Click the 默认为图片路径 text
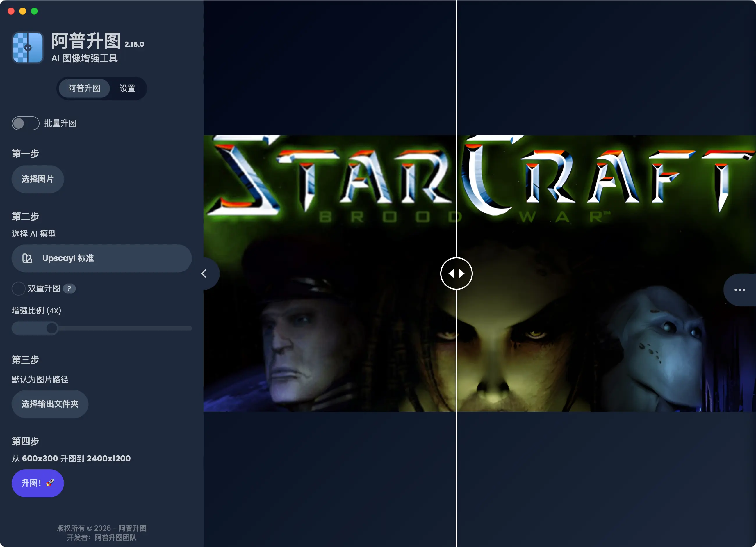The height and width of the screenshot is (547, 756). coord(40,380)
